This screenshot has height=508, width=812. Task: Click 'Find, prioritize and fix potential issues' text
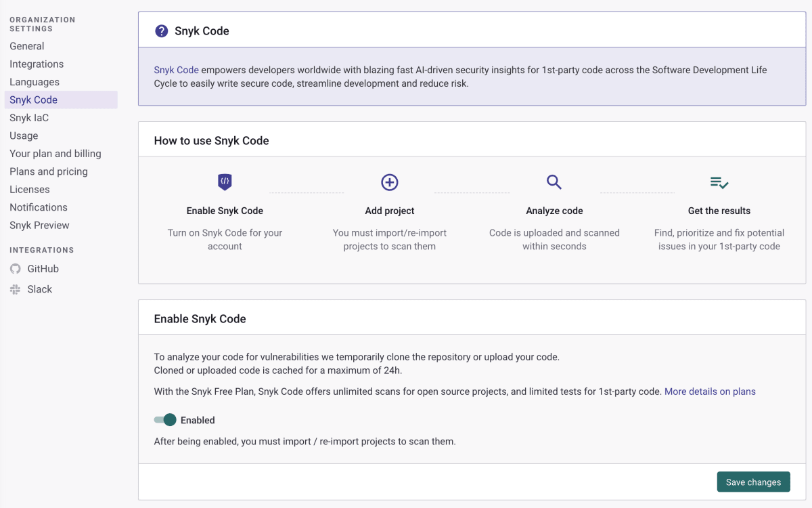719,240
